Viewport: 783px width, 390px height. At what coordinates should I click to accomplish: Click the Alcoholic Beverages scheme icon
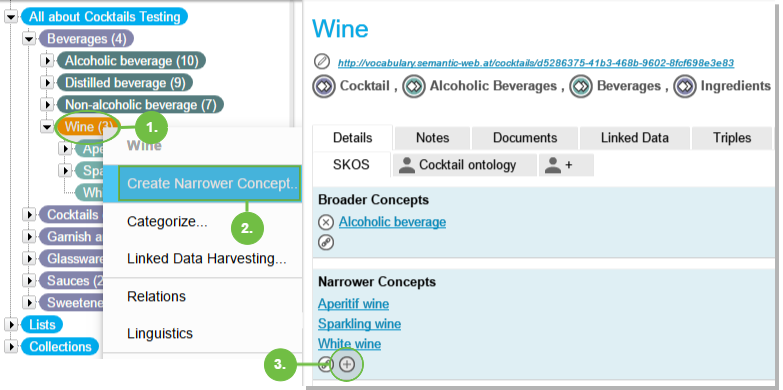click(414, 86)
